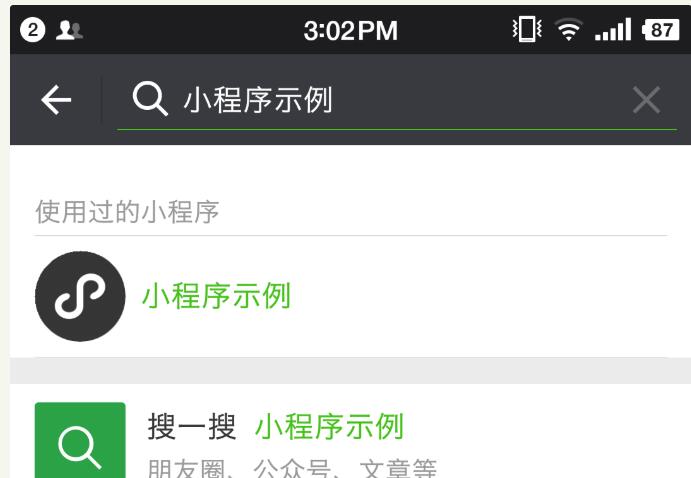
Task: Tap the back arrow in search bar
Action: (56, 100)
